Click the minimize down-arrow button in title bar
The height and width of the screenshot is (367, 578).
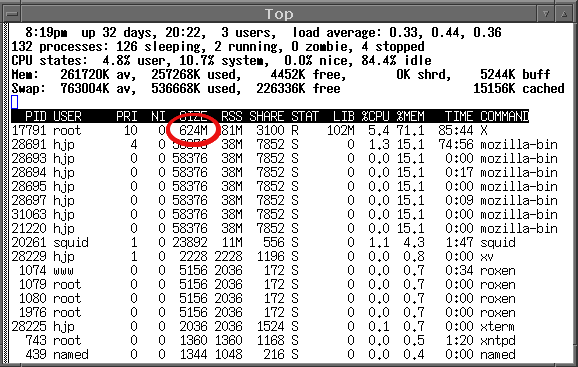546,14
